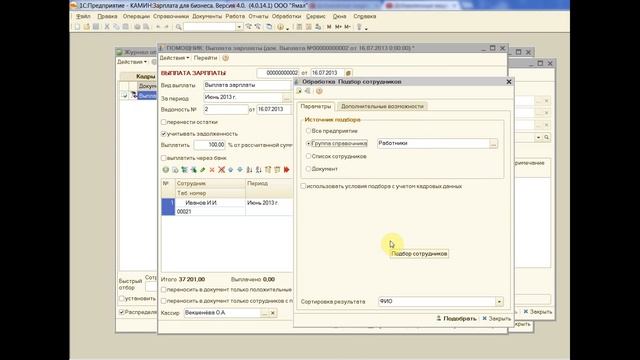Click the calculator icon in main toolbar
The image size is (640, 360).
click(300, 27)
